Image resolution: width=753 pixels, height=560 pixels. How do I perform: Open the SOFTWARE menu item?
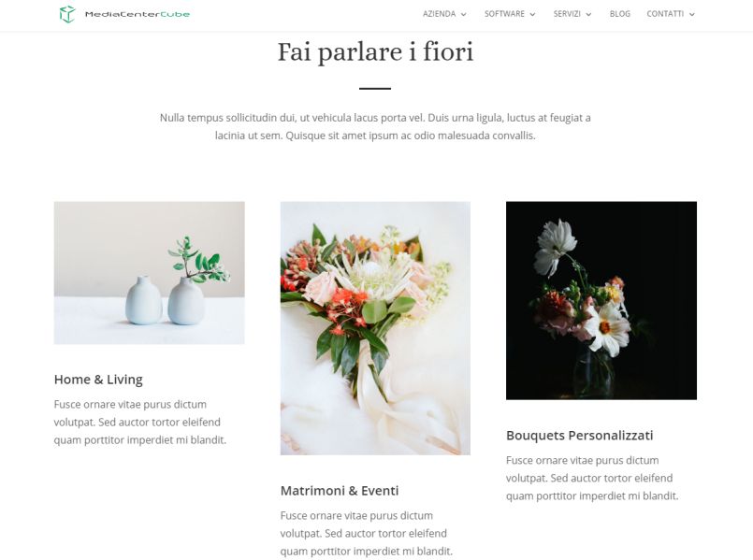[x=504, y=14]
